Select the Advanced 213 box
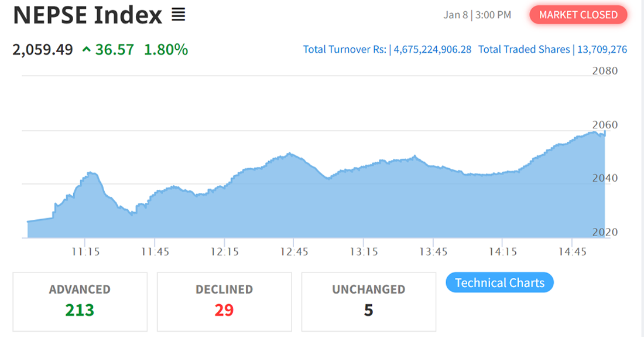Viewport: 644px width, 337px height. coord(80,301)
